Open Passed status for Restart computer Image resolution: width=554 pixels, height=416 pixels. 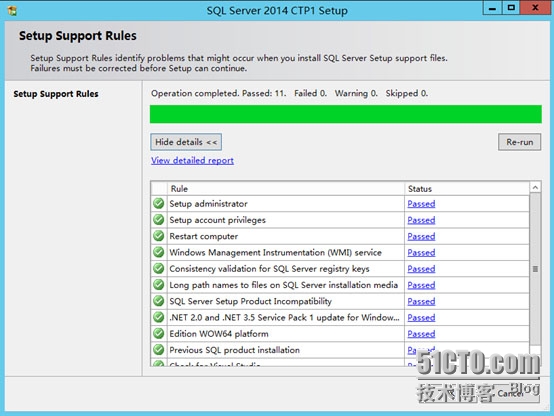[x=421, y=236]
